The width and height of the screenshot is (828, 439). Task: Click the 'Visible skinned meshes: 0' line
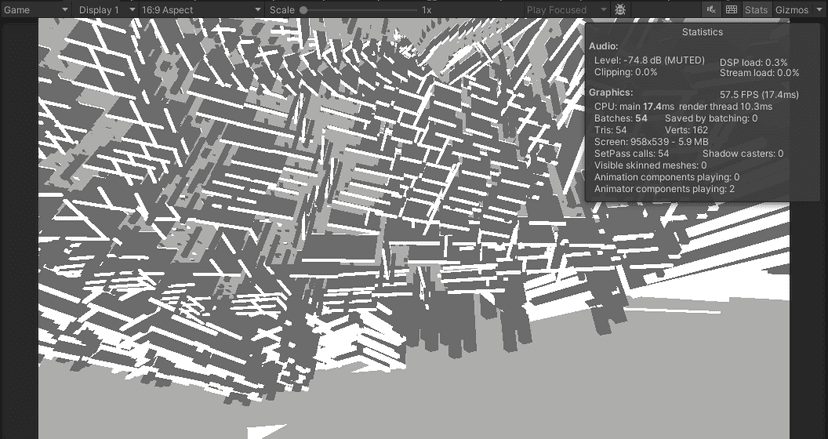[651, 165]
